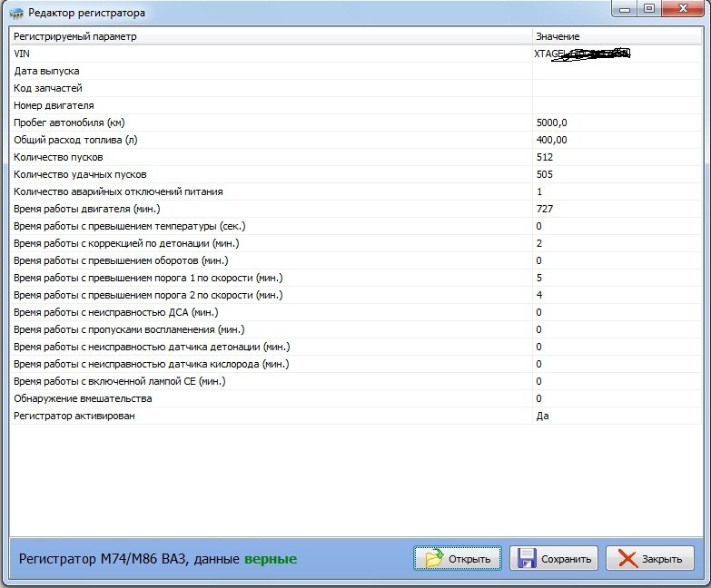Click the Время работы двигателя value 727
Viewport: 711px width, 588px height.
(545, 209)
